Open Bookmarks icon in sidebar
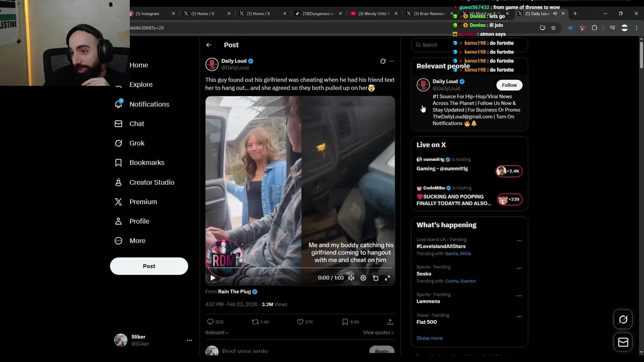The height and width of the screenshot is (362, 644). [118, 163]
